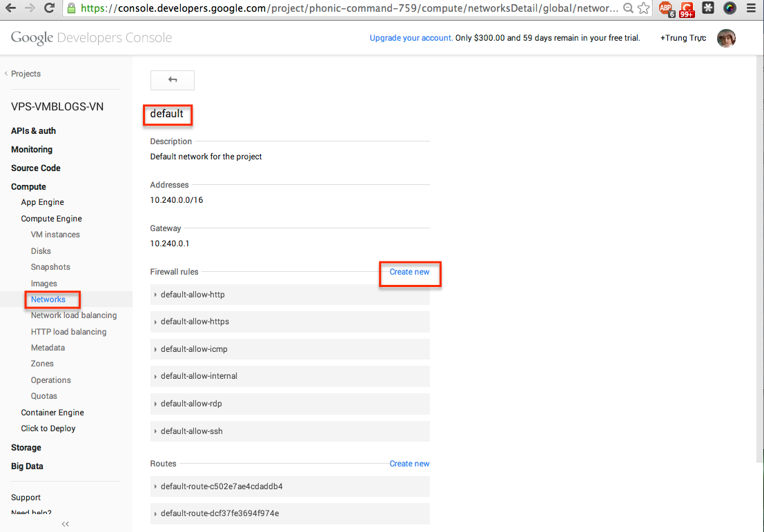Click the address bar zoom magnifier icon

(x=627, y=9)
